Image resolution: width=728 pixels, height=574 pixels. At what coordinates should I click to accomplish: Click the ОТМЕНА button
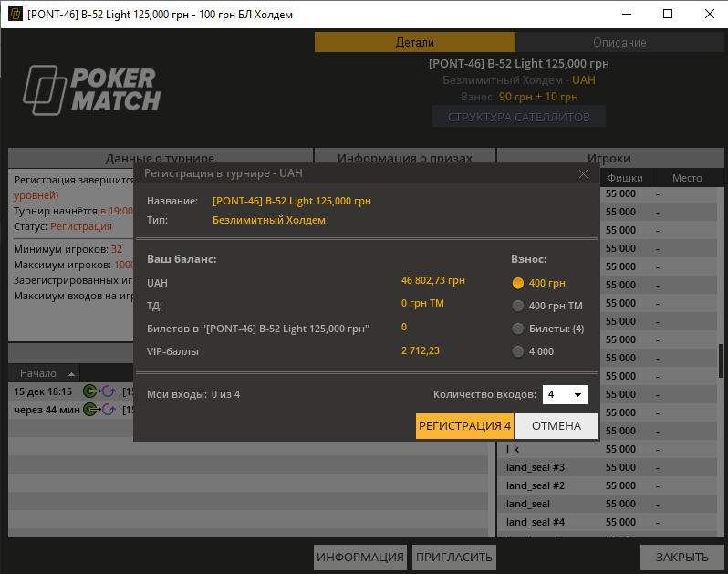click(x=556, y=426)
